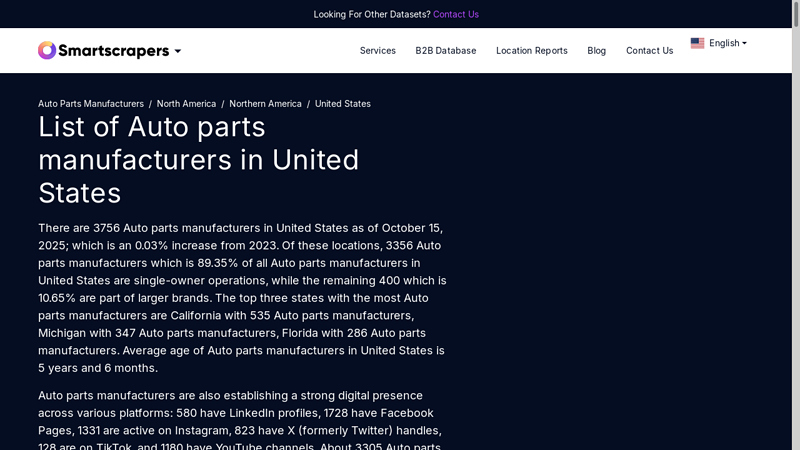This screenshot has width=800, height=450.
Task: Select Contact Us in navigation bar
Action: [x=649, y=51]
